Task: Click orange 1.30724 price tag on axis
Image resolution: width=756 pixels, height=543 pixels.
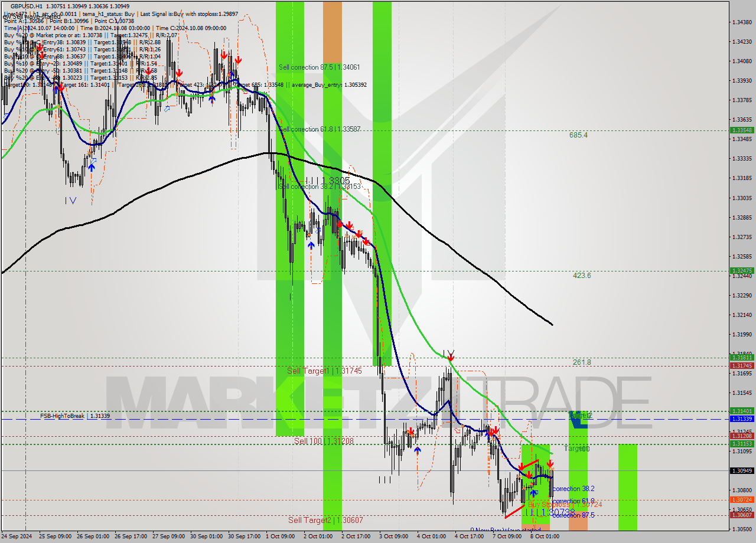Action: pyautogui.click(x=742, y=500)
